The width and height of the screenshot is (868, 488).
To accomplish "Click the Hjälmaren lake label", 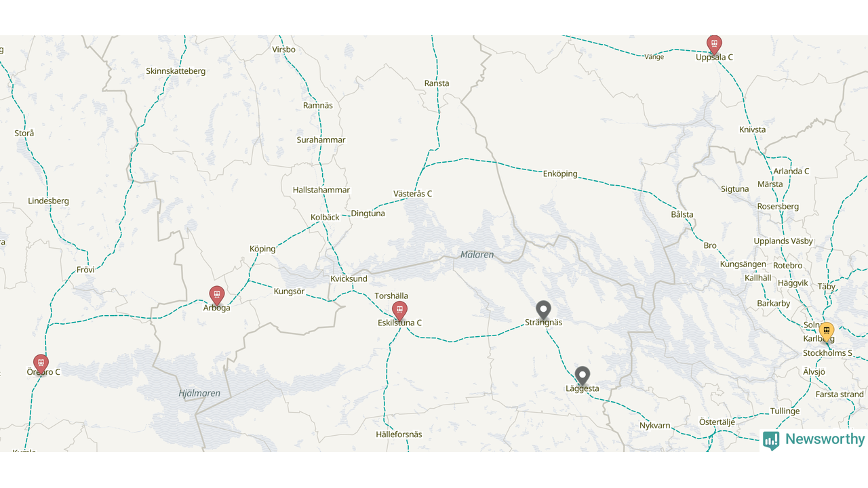I will pos(199,394).
